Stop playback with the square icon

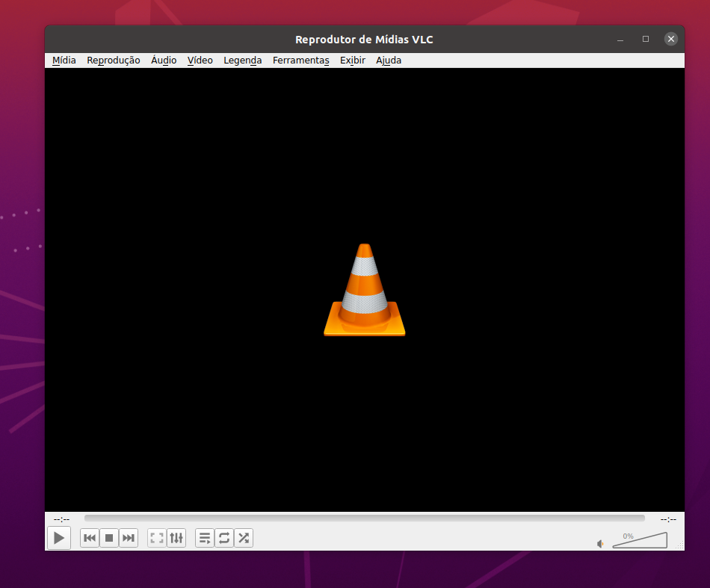point(109,538)
